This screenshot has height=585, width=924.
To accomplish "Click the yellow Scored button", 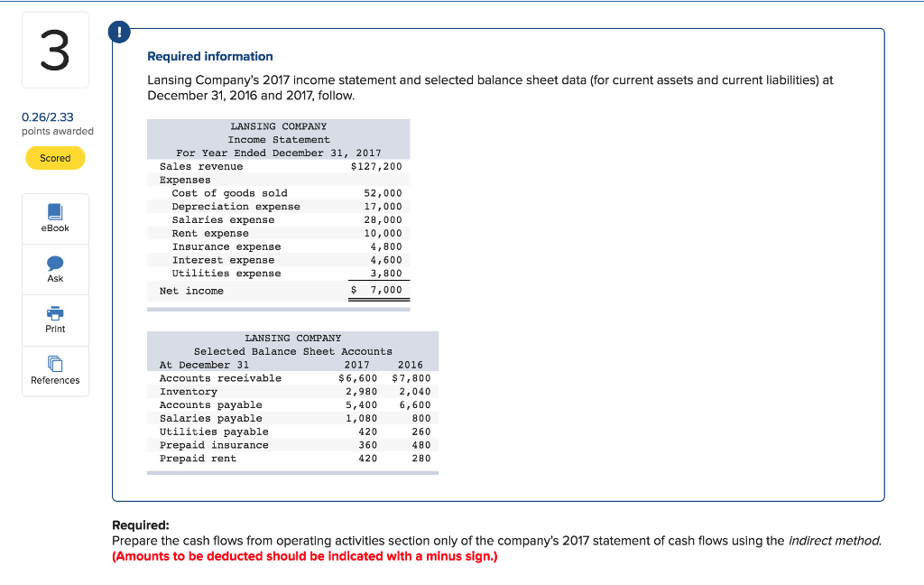I will tap(55, 158).
